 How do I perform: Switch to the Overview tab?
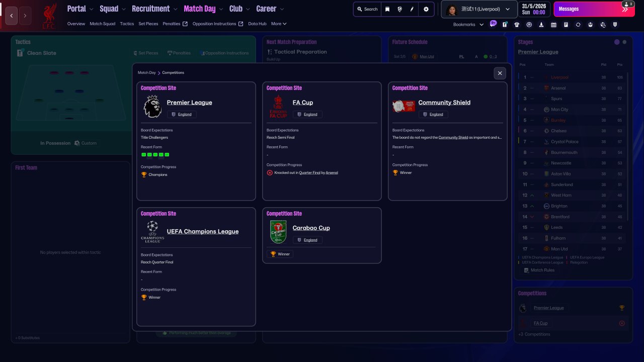76,24
